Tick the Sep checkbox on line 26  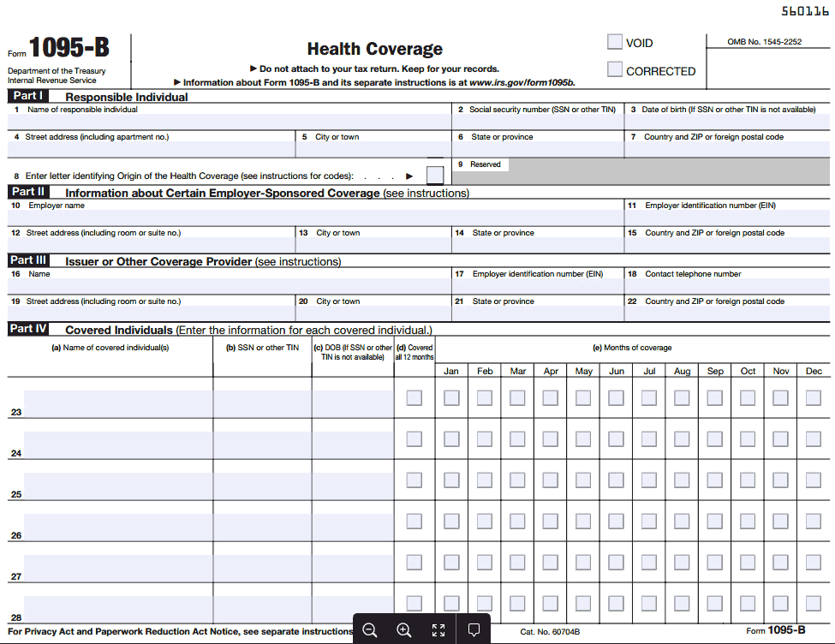(x=715, y=522)
